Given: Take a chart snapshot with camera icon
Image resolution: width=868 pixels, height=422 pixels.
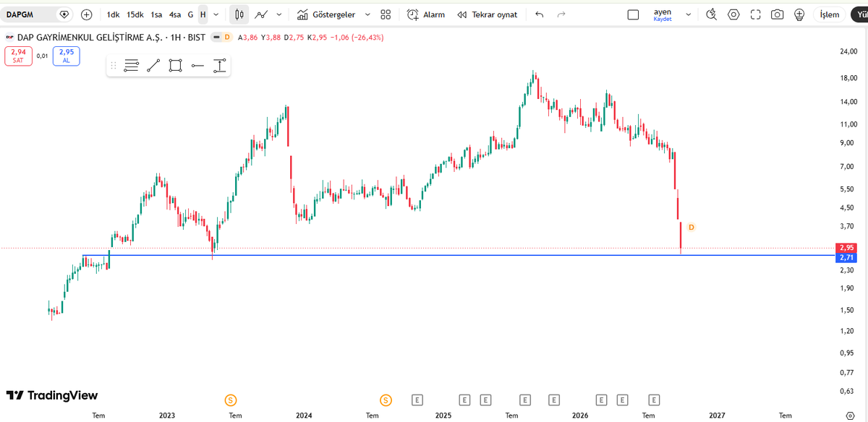Looking at the screenshot, I should [778, 14].
